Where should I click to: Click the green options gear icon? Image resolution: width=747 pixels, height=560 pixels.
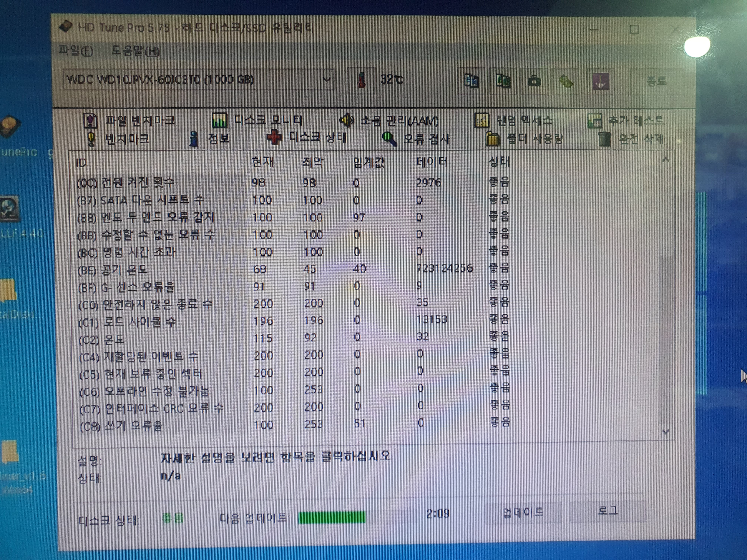[565, 82]
